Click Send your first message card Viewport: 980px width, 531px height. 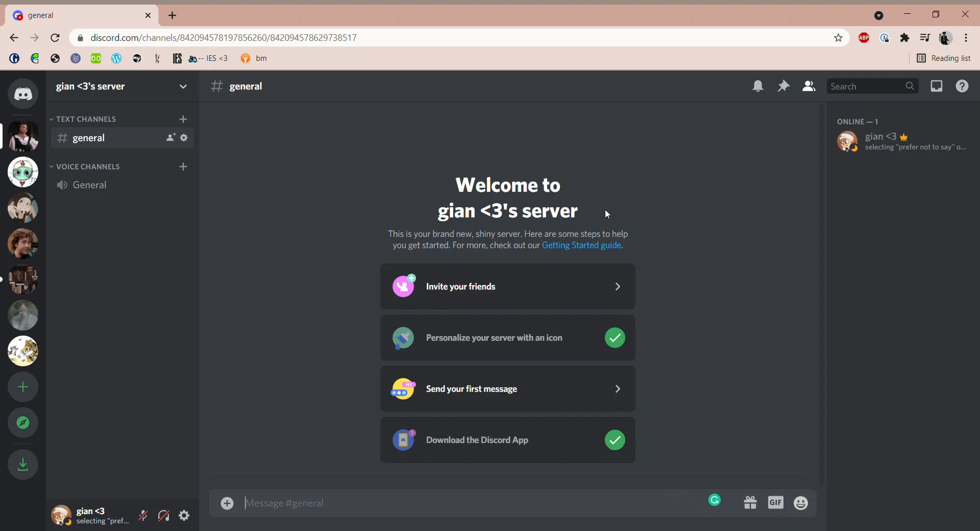click(508, 389)
